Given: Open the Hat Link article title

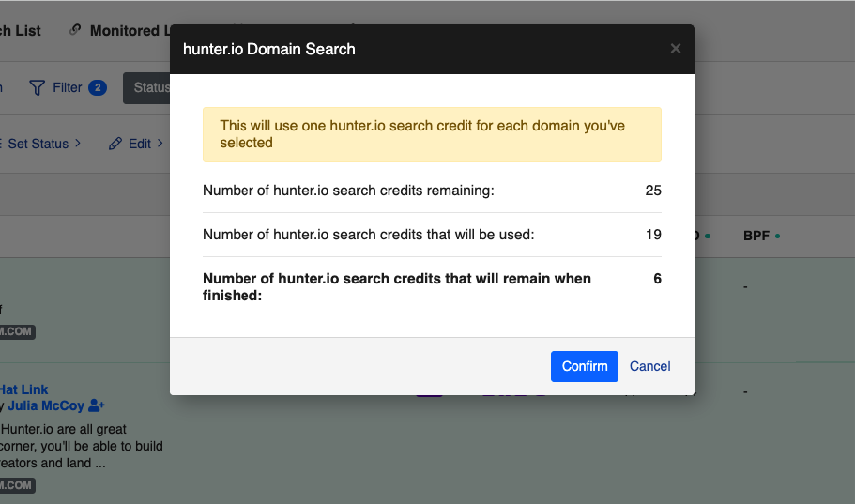Looking at the screenshot, I should (23, 389).
